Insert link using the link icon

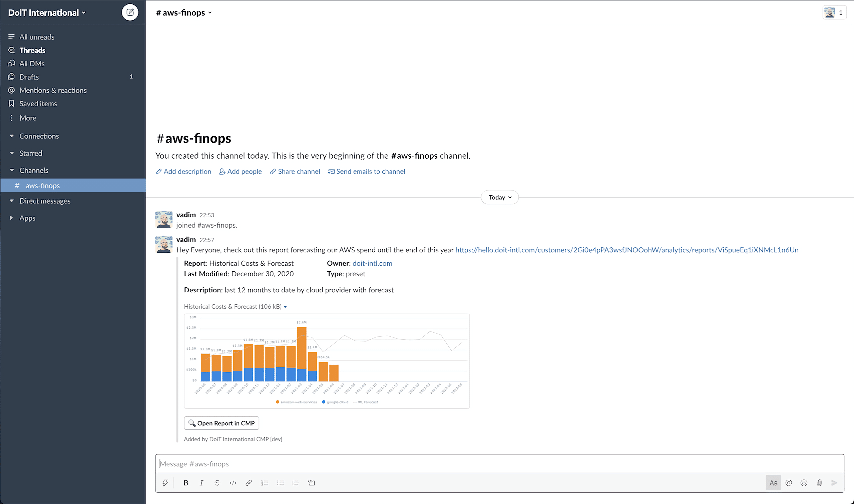pos(249,483)
